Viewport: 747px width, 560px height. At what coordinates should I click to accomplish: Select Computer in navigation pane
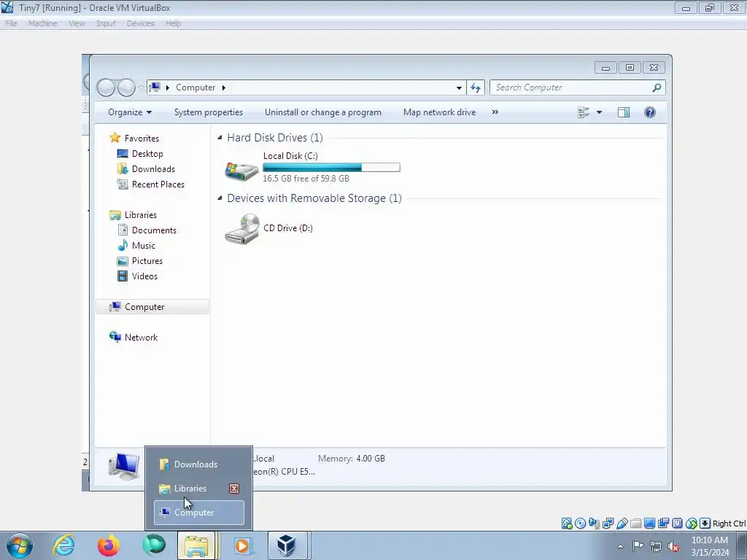[x=152, y=307]
